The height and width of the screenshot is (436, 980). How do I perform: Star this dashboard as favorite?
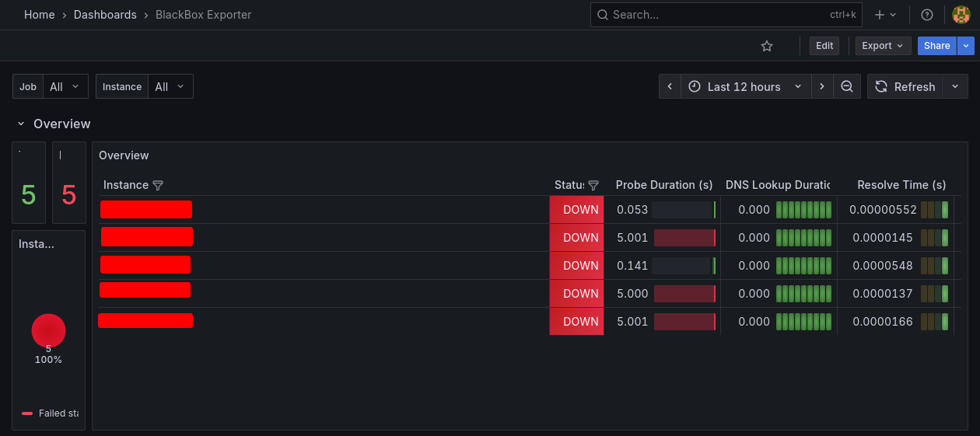coord(767,46)
